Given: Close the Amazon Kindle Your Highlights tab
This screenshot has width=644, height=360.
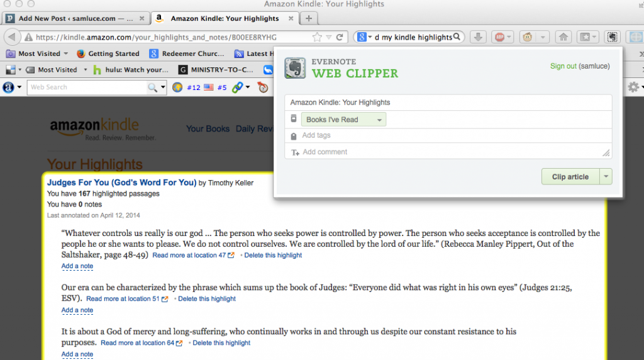Looking at the screenshot, I should tap(291, 18).
